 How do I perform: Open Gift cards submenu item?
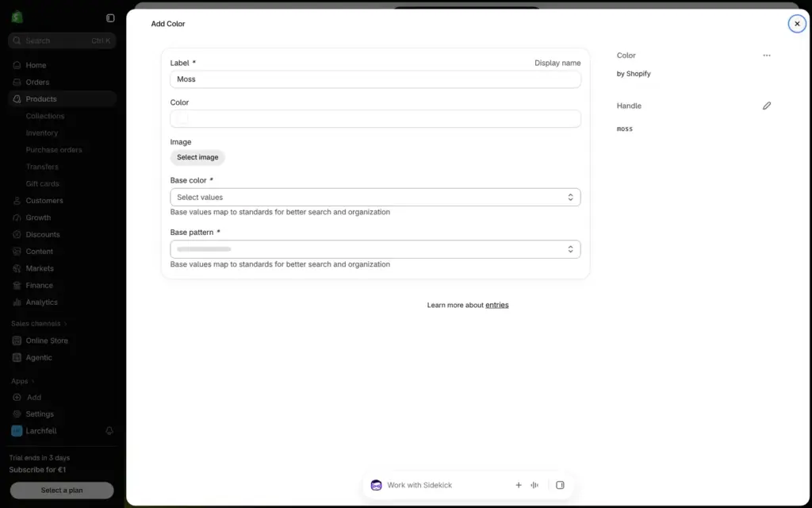point(43,183)
